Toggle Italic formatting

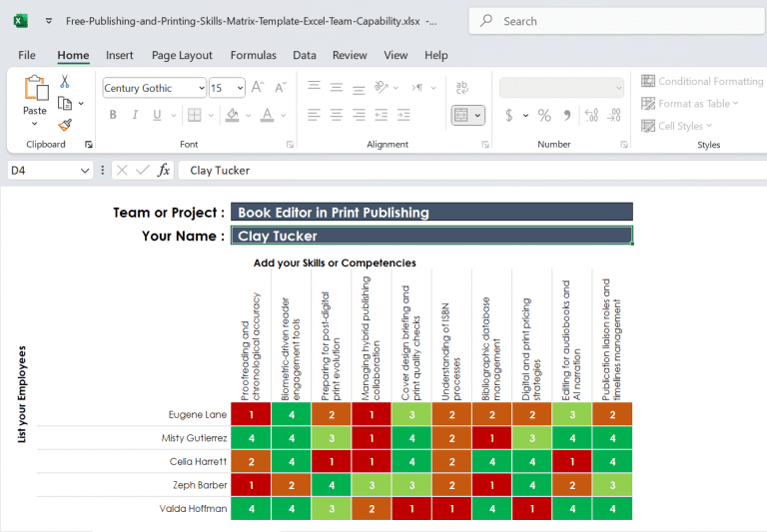tap(135, 115)
